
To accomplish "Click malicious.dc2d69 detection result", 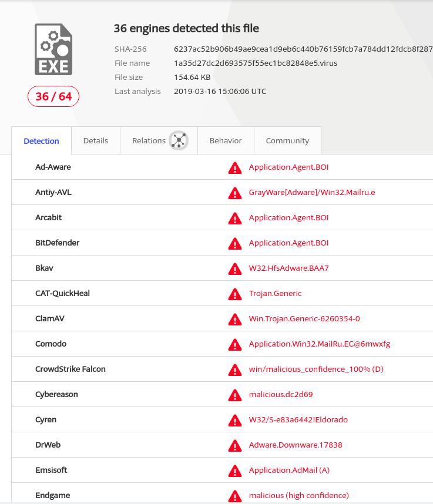I will 281,394.
